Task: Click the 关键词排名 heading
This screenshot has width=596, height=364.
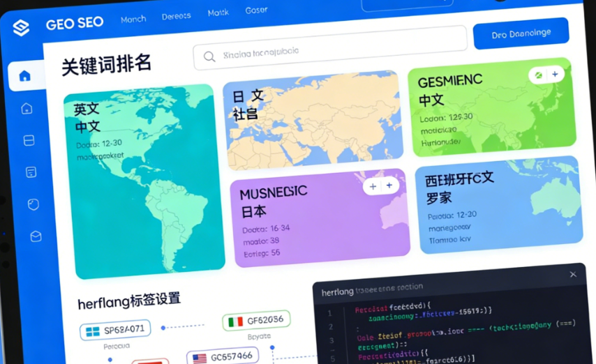Action: tap(106, 65)
